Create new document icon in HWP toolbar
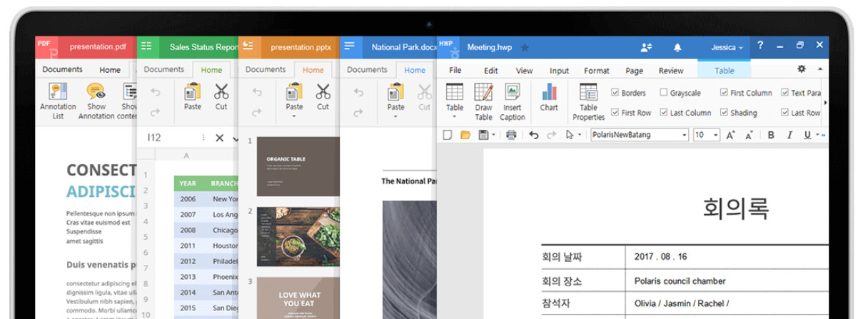 point(448,135)
